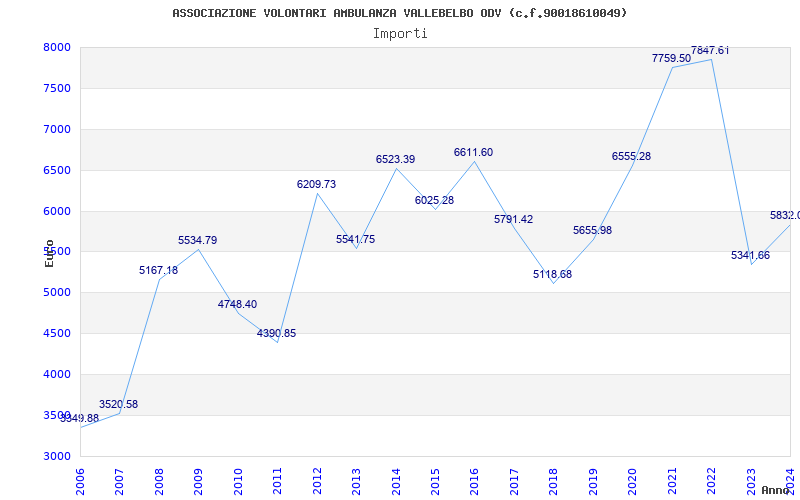Click the 2014 x-axis year label

click(x=396, y=481)
